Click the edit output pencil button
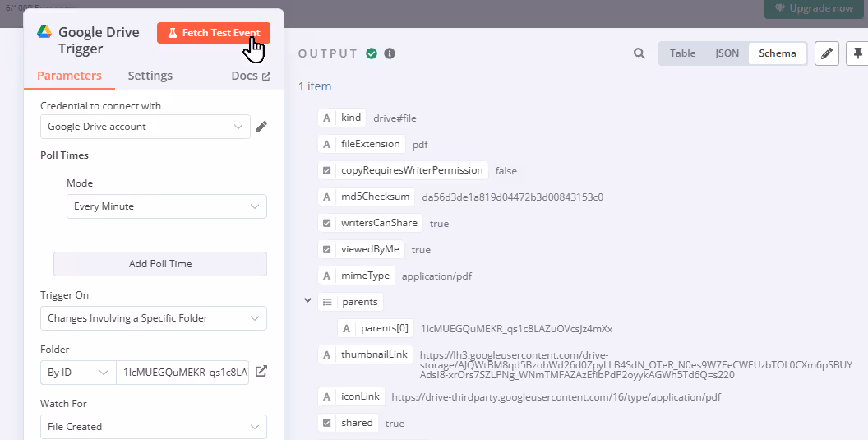Viewport: 868px width, 440px height. pos(826,53)
